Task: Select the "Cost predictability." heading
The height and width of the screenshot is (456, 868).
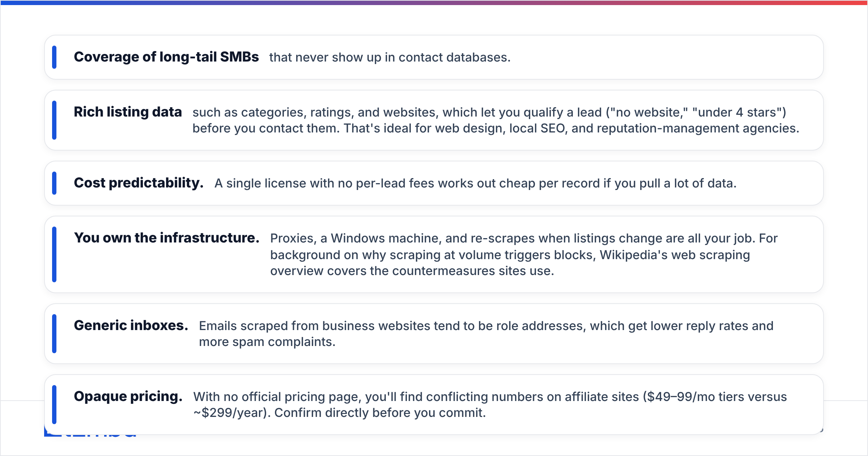Action: coord(139,183)
